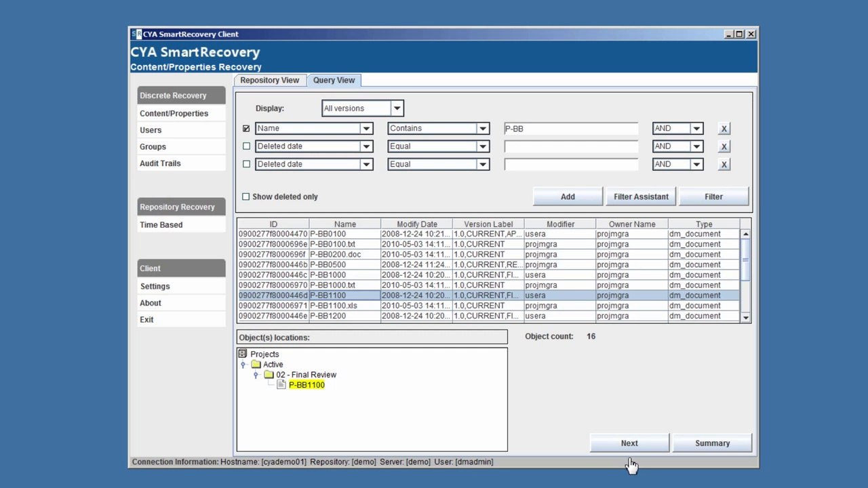Sort by the Type column header
The image size is (868, 488).
pos(703,224)
